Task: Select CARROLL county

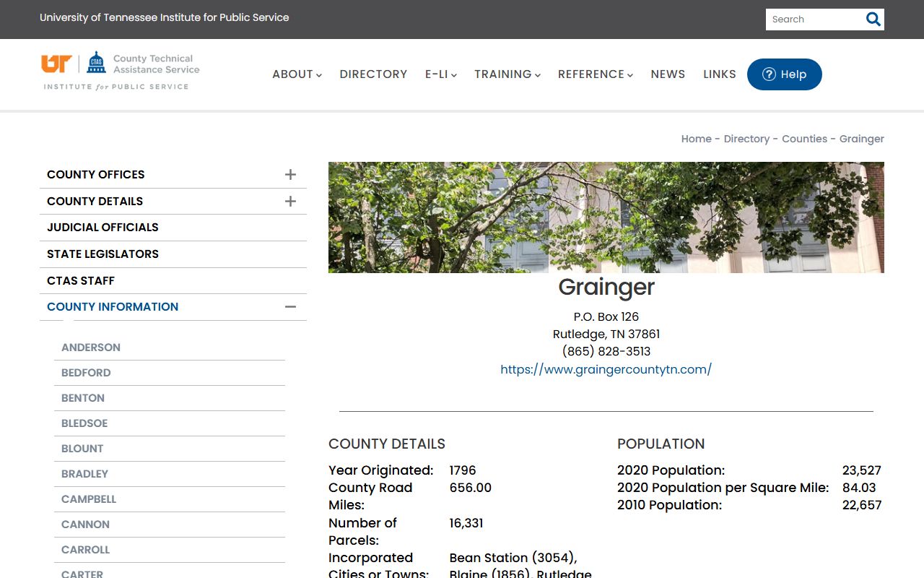Action: point(85,550)
